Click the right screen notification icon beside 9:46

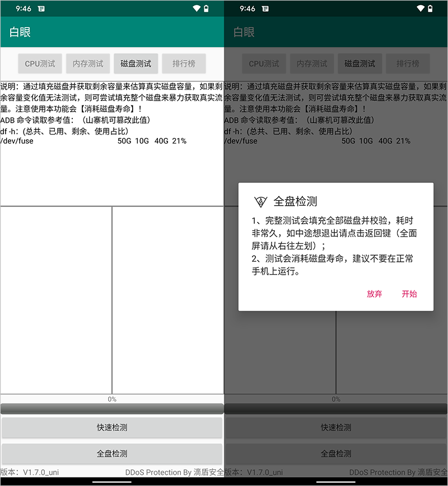pos(265,8)
